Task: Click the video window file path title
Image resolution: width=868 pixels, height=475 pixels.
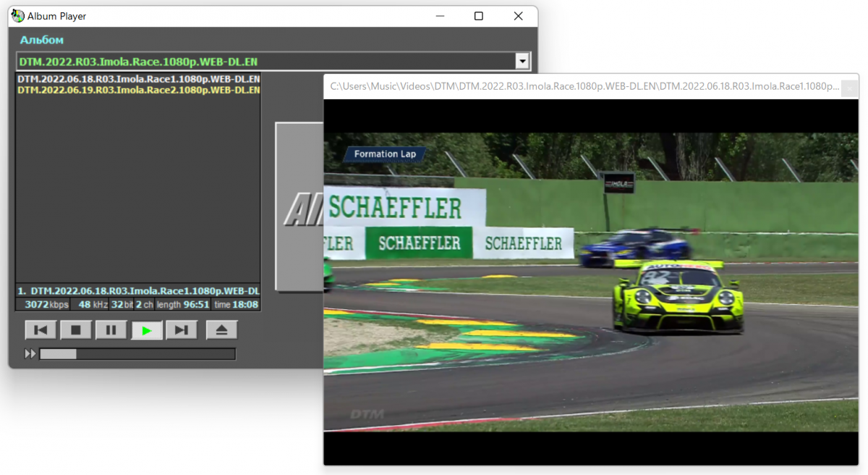Action: [585, 86]
